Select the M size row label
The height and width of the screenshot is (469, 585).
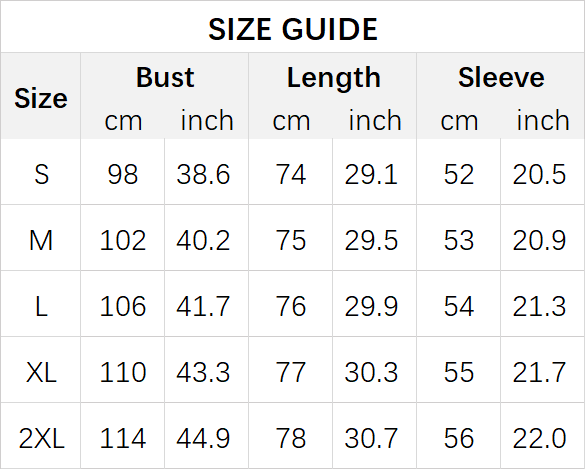tap(41, 240)
